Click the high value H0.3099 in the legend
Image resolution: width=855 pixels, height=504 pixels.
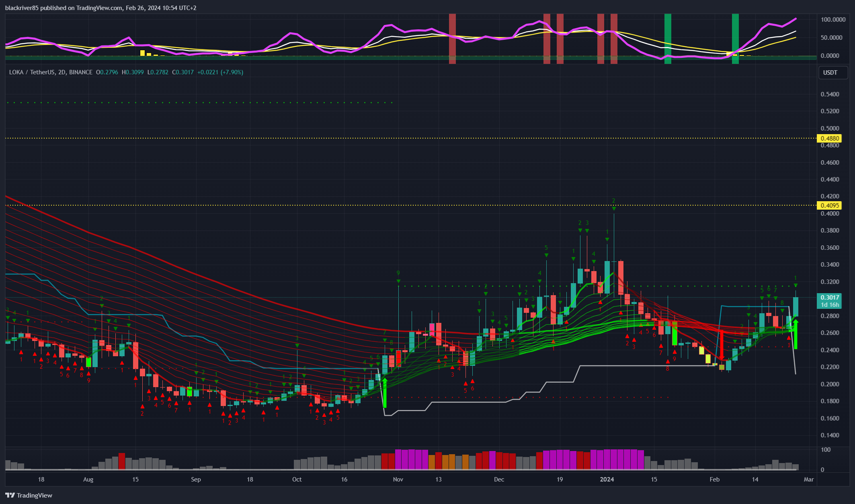(x=133, y=72)
